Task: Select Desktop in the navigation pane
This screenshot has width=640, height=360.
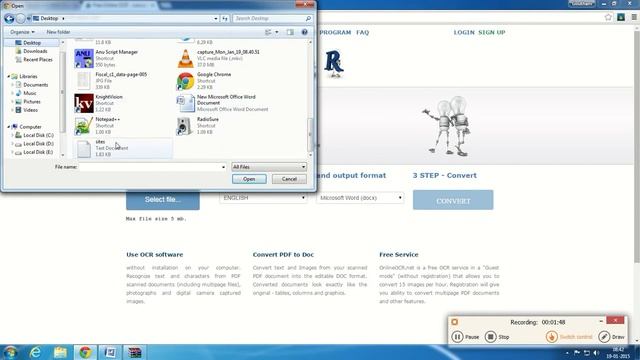Action: (32, 43)
